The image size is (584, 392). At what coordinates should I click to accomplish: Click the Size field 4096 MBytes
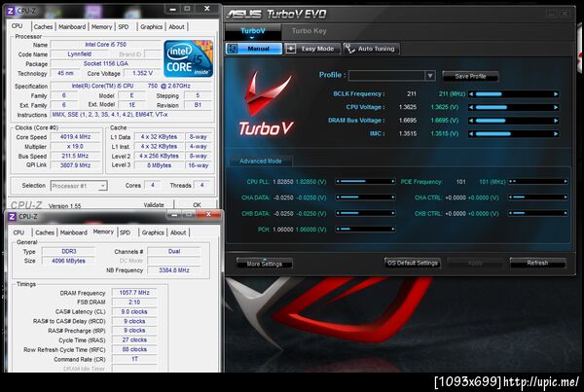pyautogui.click(x=68, y=261)
